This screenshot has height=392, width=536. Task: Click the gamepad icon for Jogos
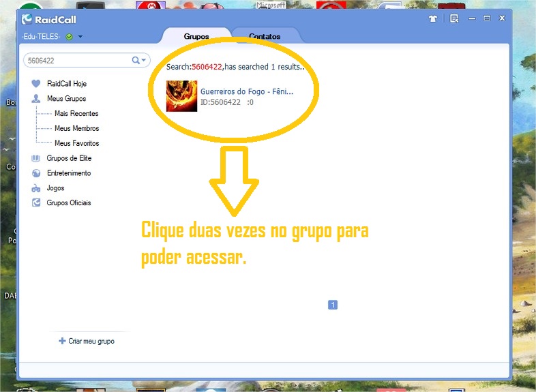(x=36, y=188)
